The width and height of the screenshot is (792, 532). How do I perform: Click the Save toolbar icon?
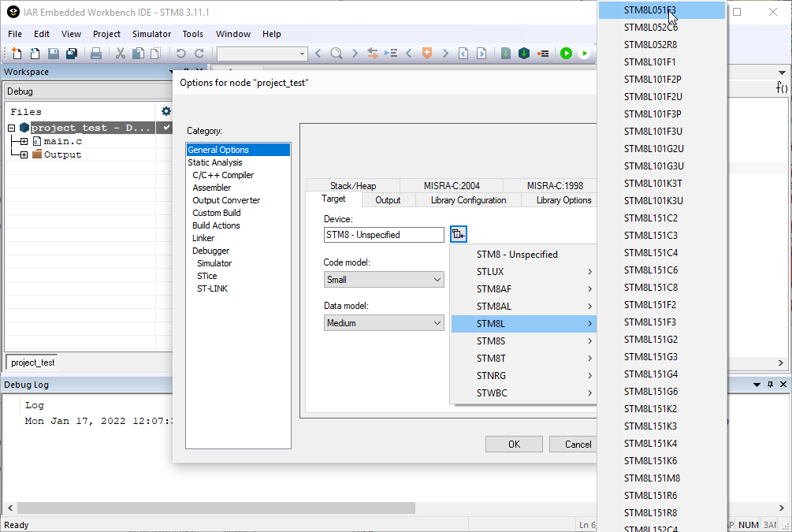pos(53,53)
